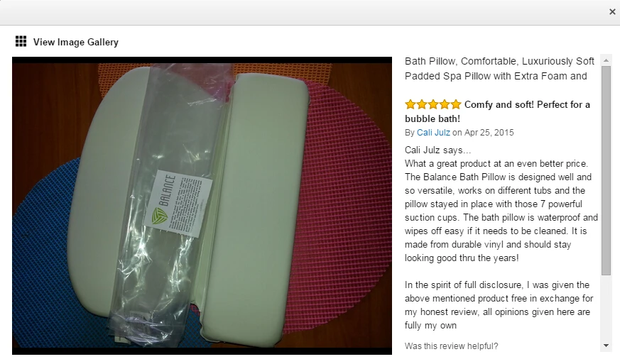Viewport: 620px width, 364px height.
Task: Close the image viewer with the X
Action: pos(612,12)
